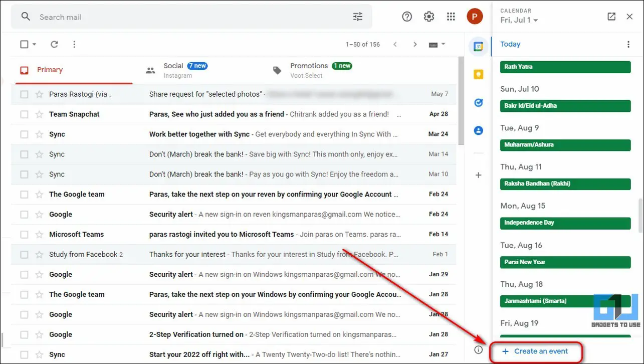
Task: Star the Team Snapchat email
Action: tap(39, 114)
